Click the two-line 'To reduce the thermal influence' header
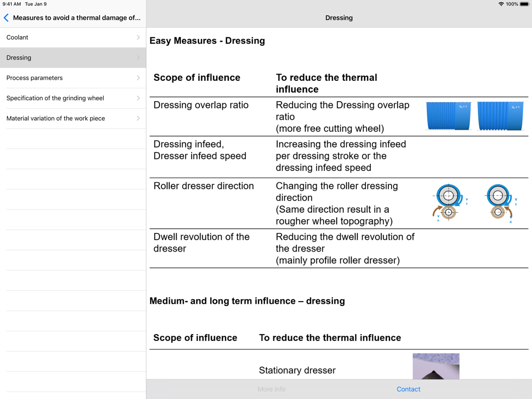 coord(327,84)
